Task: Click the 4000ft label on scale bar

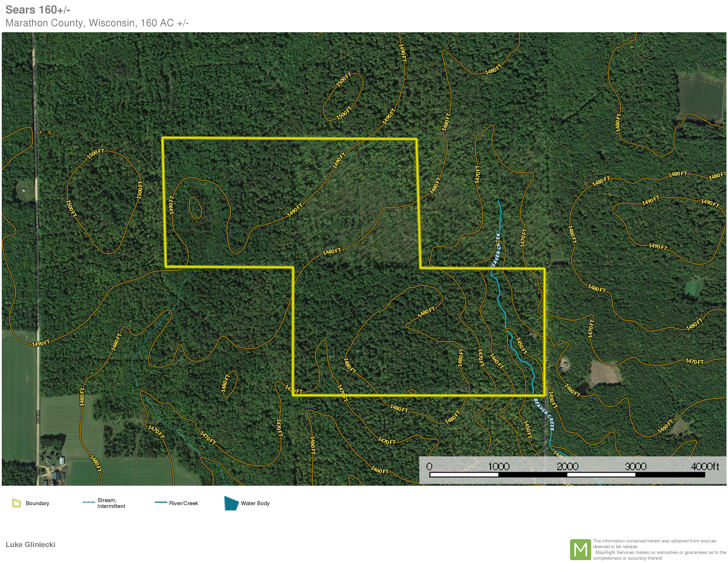Action: [x=705, y=466]
